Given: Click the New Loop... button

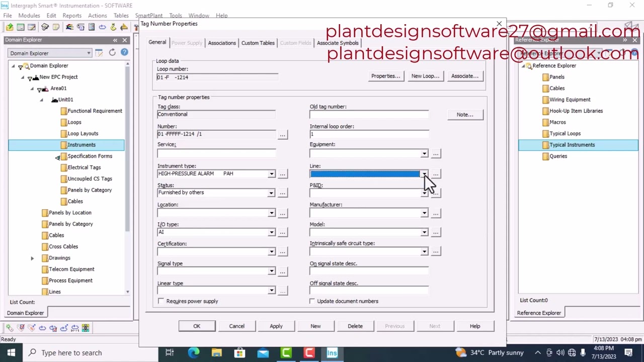Looking at the screenshot, I should pyautogui.click(x=425, y=76).
